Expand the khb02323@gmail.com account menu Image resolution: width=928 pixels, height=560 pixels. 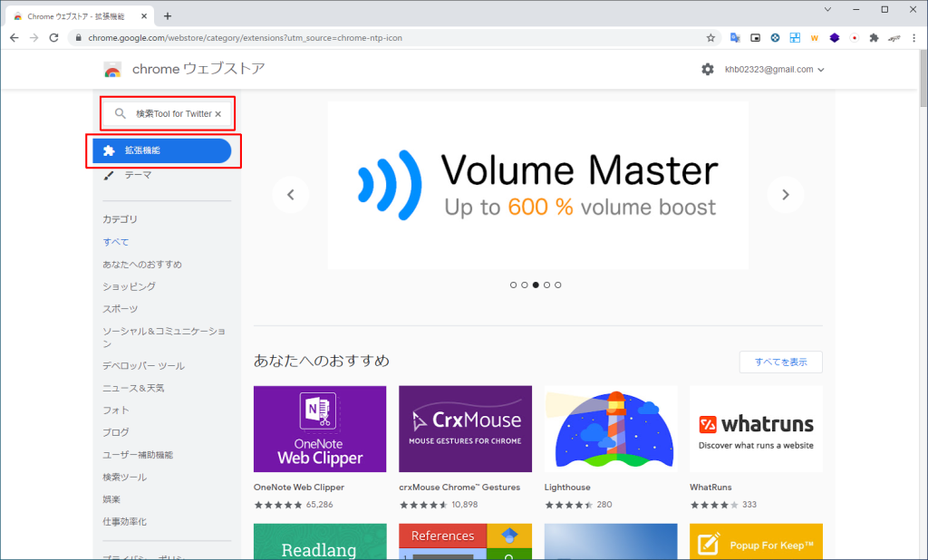pyautogui.click(x=775, y=69)
